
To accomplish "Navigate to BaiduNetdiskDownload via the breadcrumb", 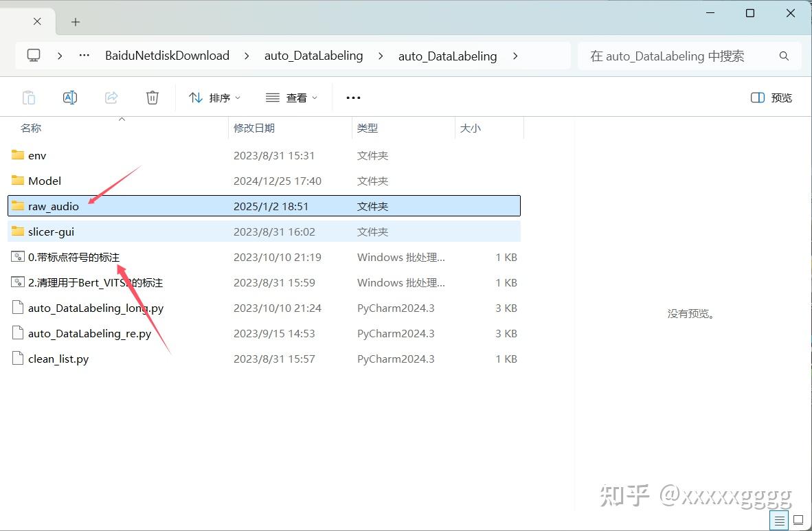I will (167, 56).
